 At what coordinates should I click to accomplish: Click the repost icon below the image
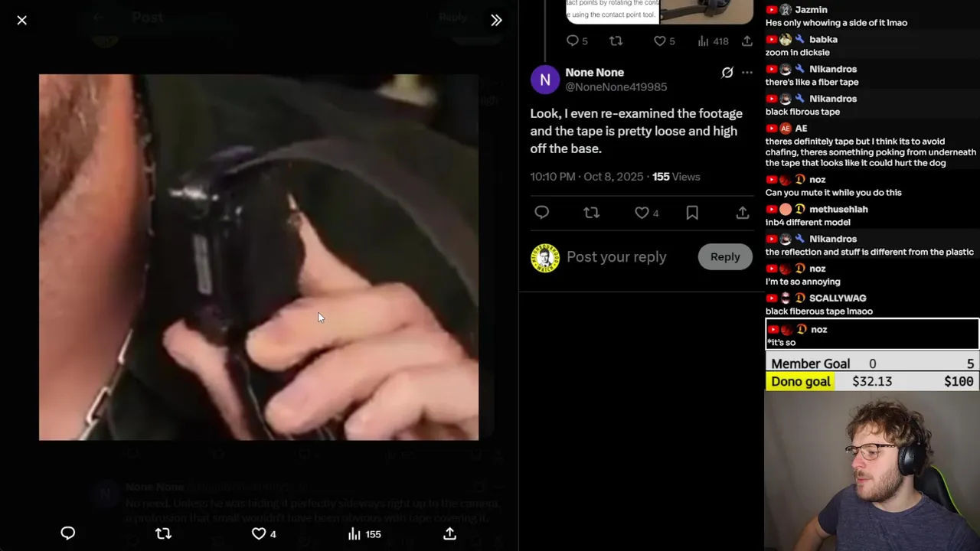pos(163,533)
